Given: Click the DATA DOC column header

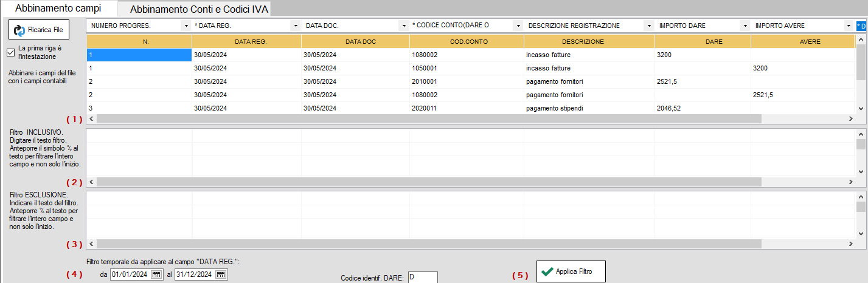Looking at the screenshot, I should tap(355, 41).
